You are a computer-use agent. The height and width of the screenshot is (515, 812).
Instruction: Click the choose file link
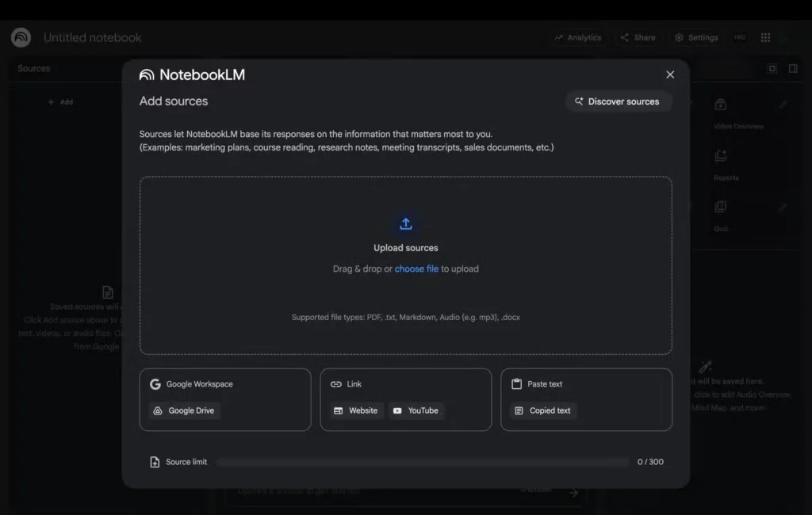(x=416, y=269)
